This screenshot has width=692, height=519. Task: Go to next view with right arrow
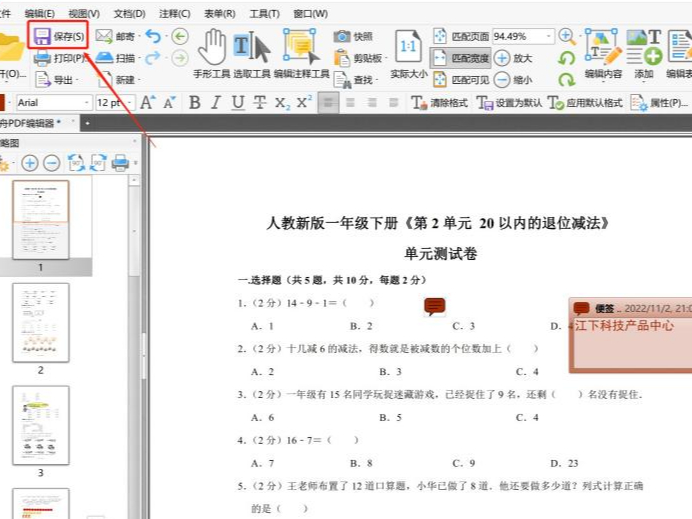point(180,58)
